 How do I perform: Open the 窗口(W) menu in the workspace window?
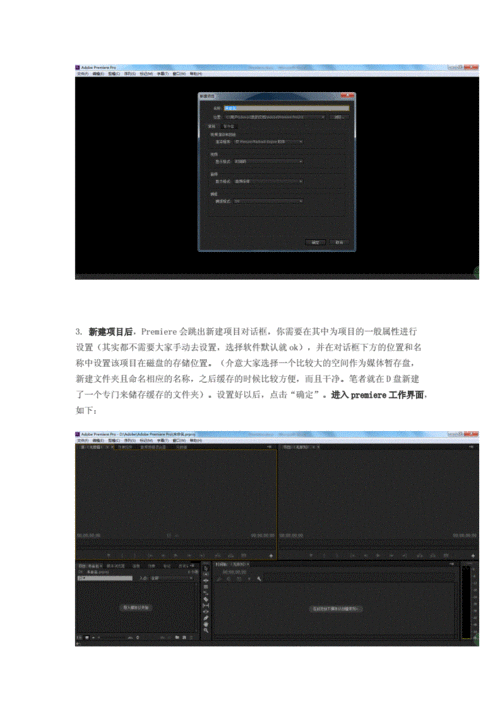177,440
